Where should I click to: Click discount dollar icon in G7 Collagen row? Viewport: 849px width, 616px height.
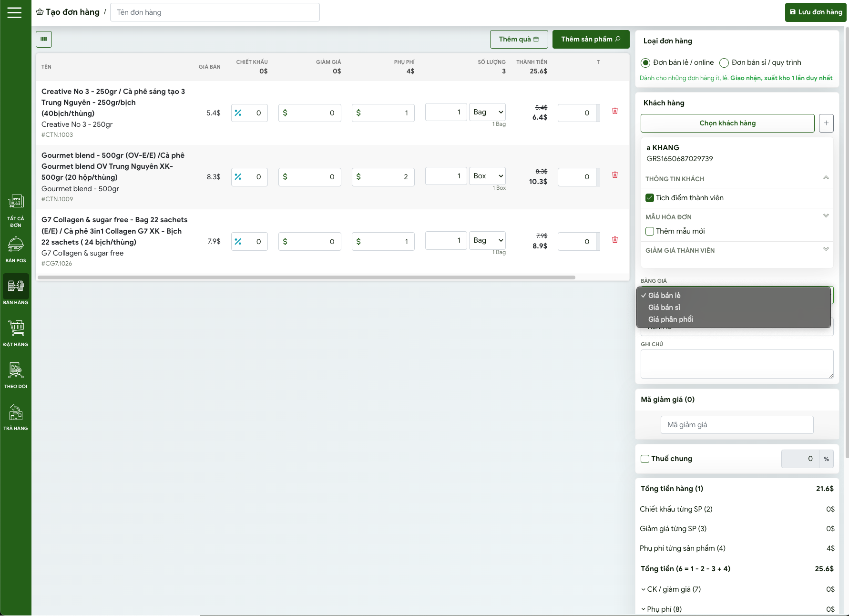click(x=285, y=241)
